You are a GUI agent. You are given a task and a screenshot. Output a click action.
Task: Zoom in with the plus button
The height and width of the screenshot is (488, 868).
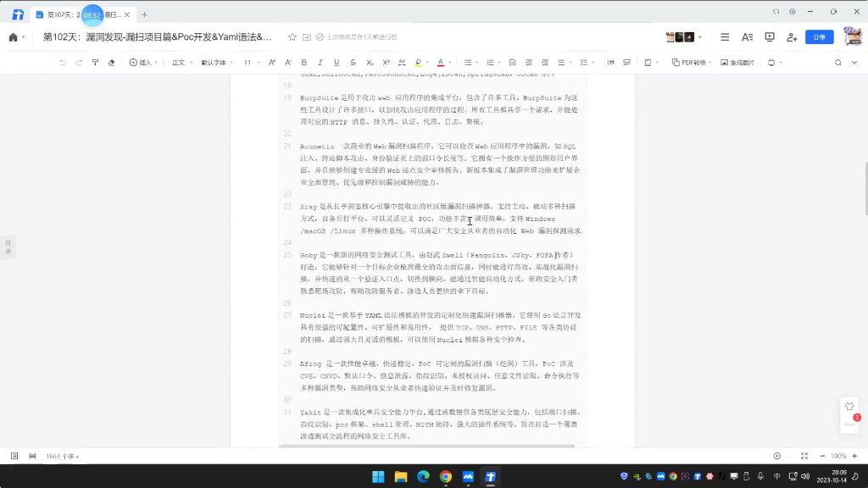point(854,456)
